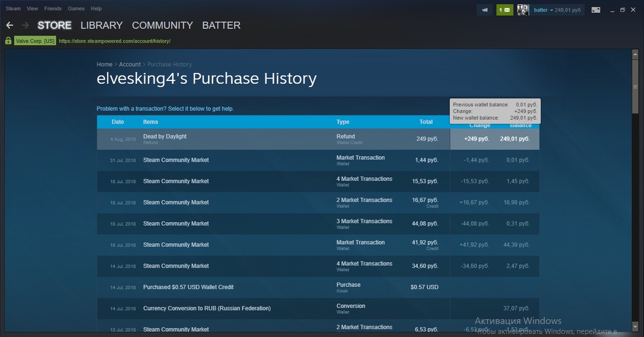Image resolution: width=644 pixels, height=337 pixels.
Task: Click the Valve Corp. [US] certificate label
Action: pos(35,41)
